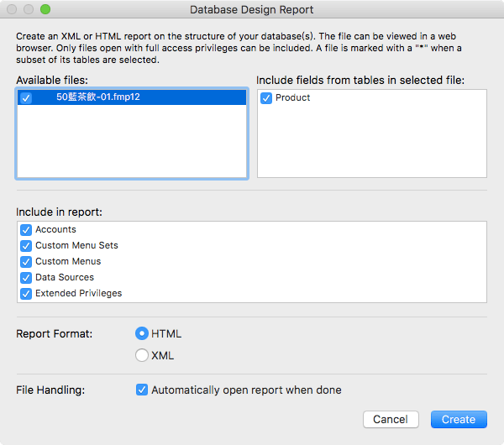Image resolution: width=504 pixels, height=445 pixels.
Task: Toggle the Product table checkbox
Action: tap(266, 98)
